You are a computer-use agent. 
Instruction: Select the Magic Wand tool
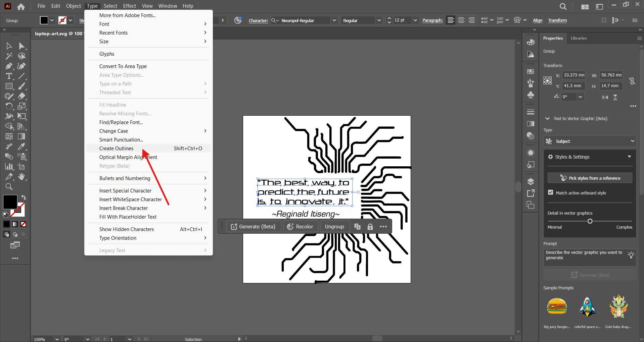9,56
